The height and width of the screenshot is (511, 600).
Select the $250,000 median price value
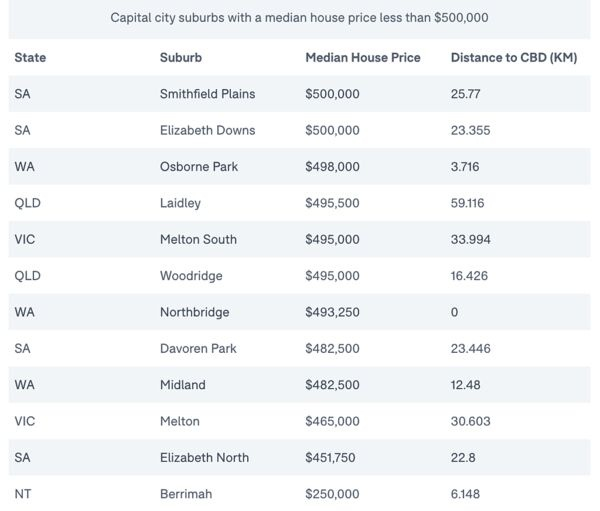tap(332, 494)
